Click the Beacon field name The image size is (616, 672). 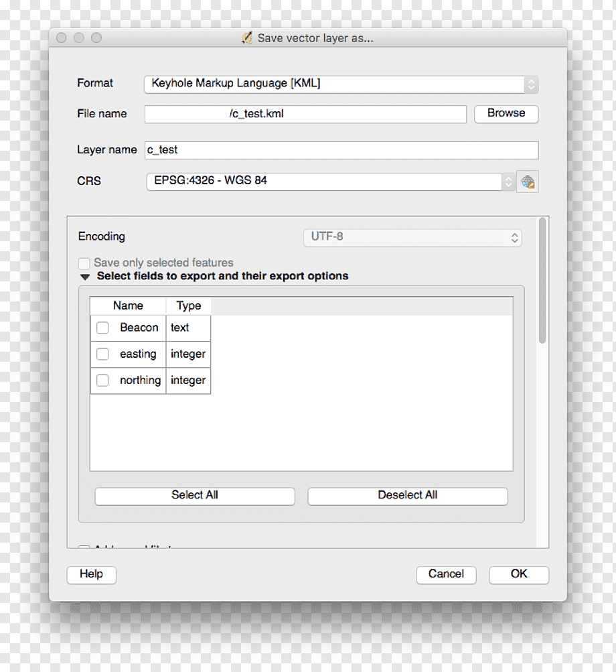pyautogui.click(x=139, y=328)
